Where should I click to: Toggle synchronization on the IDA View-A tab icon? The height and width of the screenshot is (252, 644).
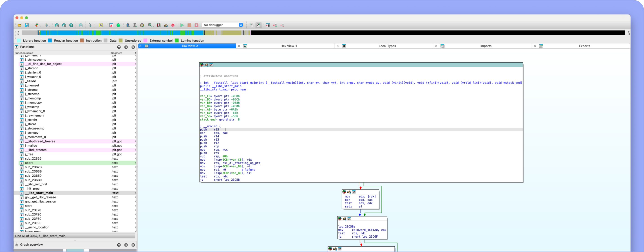(x=147, y=46)
